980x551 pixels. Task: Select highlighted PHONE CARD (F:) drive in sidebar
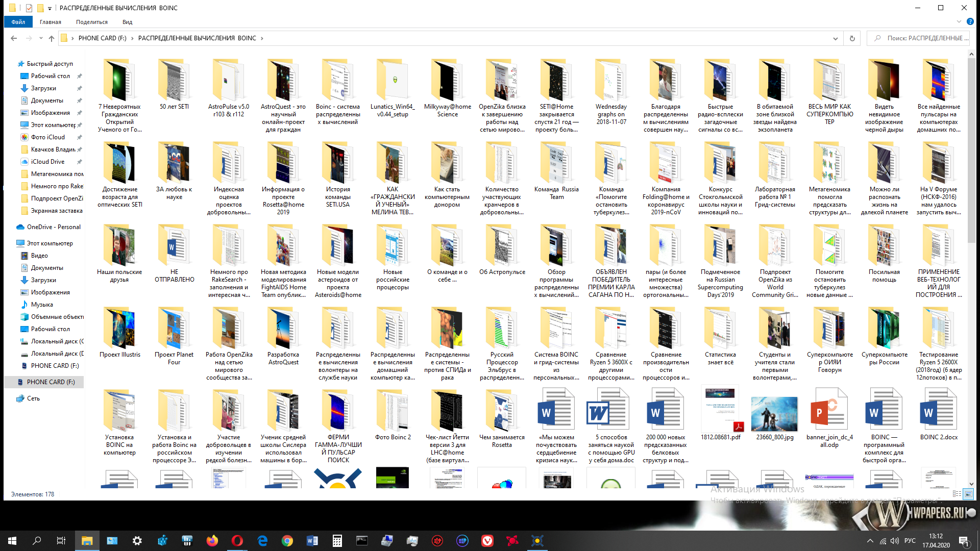[x=45, y=382]
